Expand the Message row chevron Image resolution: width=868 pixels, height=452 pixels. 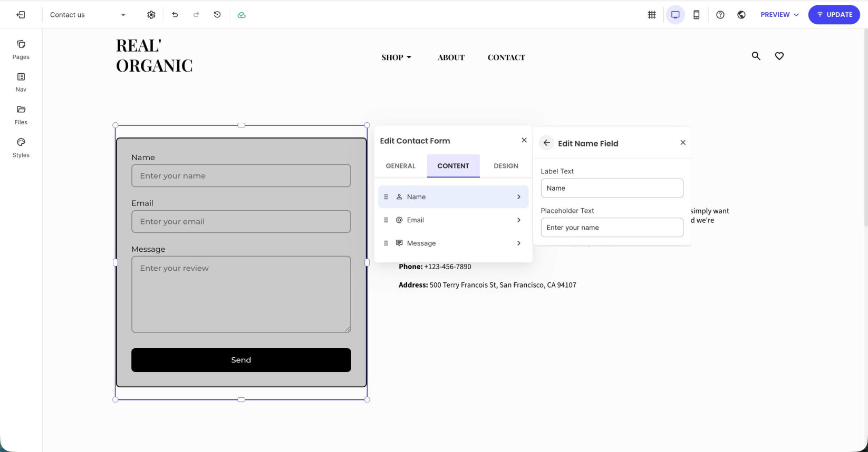tap(519, 243)
